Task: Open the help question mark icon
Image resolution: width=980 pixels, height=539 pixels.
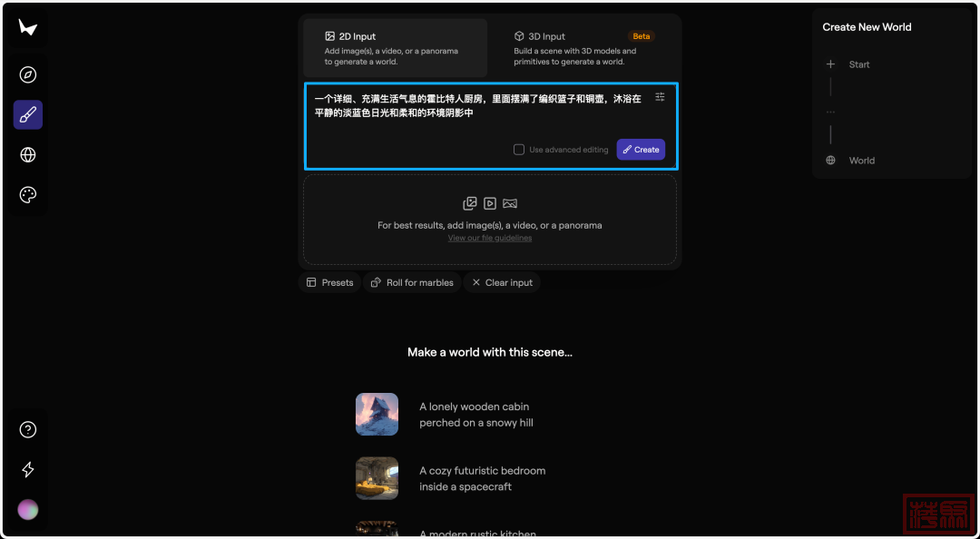Action: [28, 430]
